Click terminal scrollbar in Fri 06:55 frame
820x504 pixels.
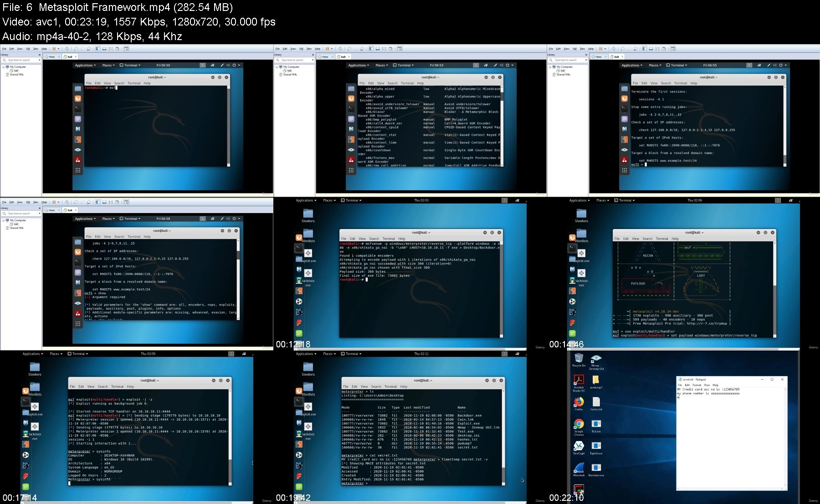click(784, 125)
